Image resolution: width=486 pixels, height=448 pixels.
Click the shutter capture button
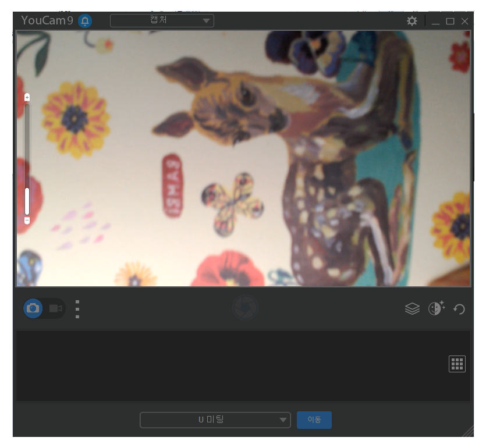[245, 308]
